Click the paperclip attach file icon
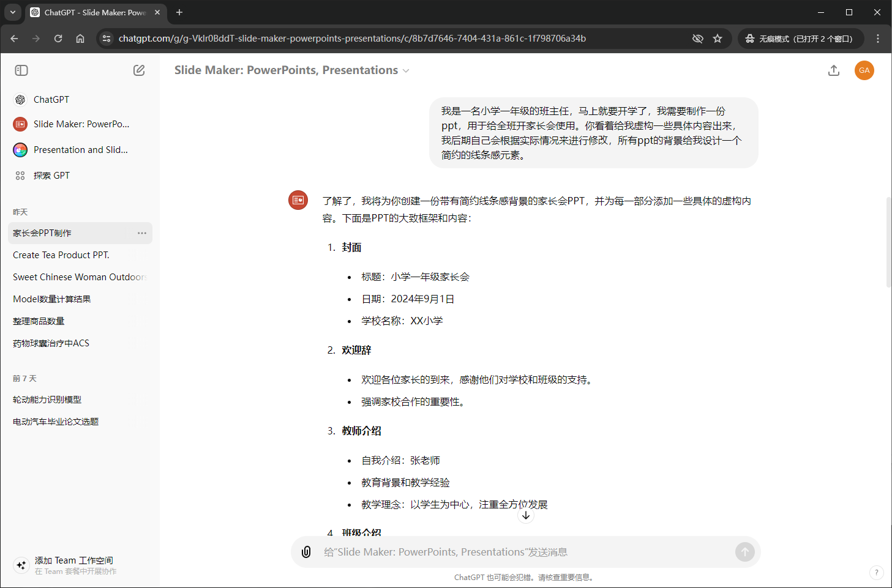 (x=306, y=552)
